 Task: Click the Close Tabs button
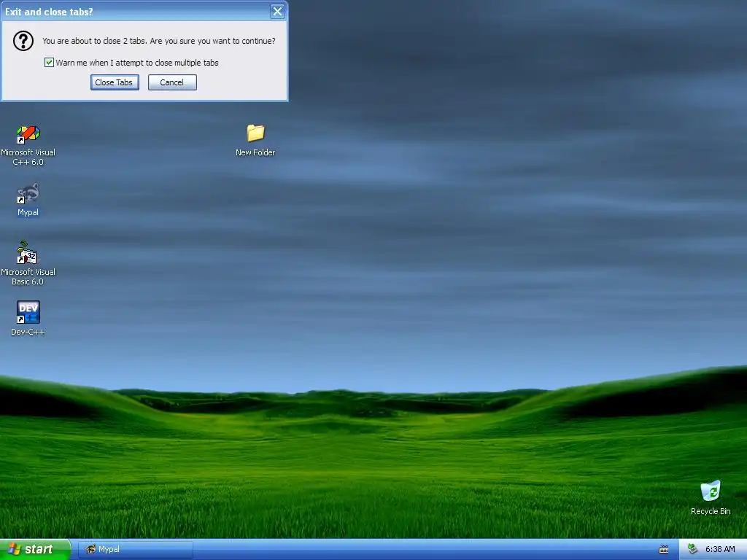pyautogui.click(x=115, y=82)
